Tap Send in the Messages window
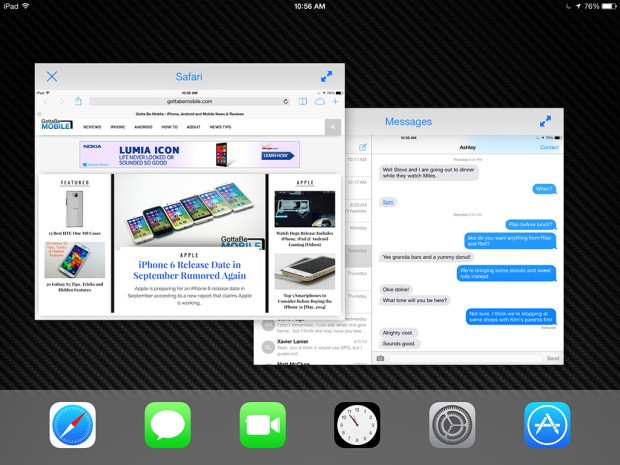The width and height of the screenshot is (620, 465). pos(553,358)
